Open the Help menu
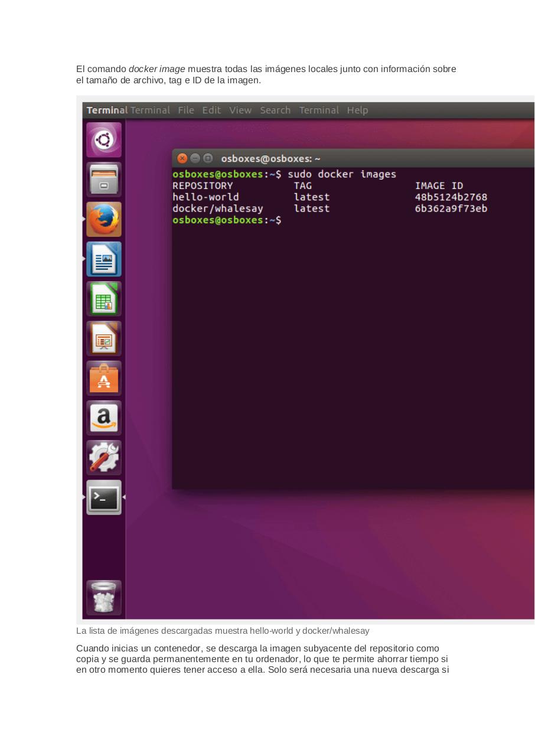The width and height of the screenshot is (535, 756). click(357, 110)
